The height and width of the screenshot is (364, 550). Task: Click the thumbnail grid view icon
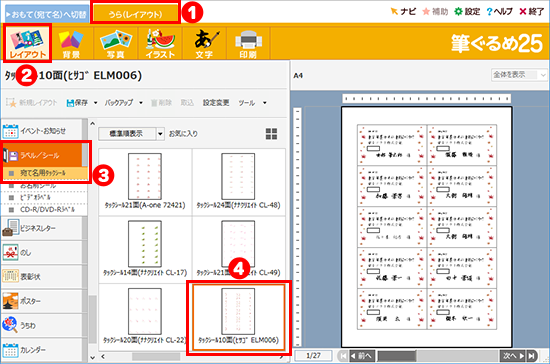(x=271, y=134)
